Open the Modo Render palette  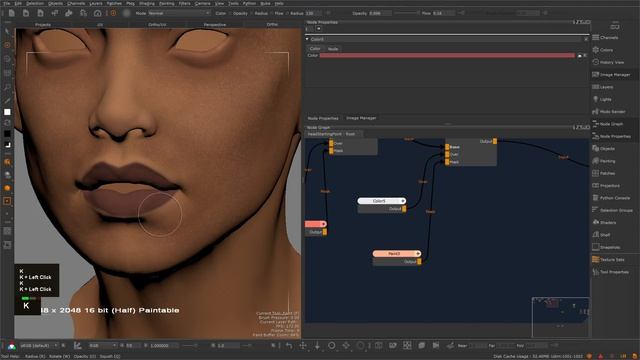click(609, 111)
